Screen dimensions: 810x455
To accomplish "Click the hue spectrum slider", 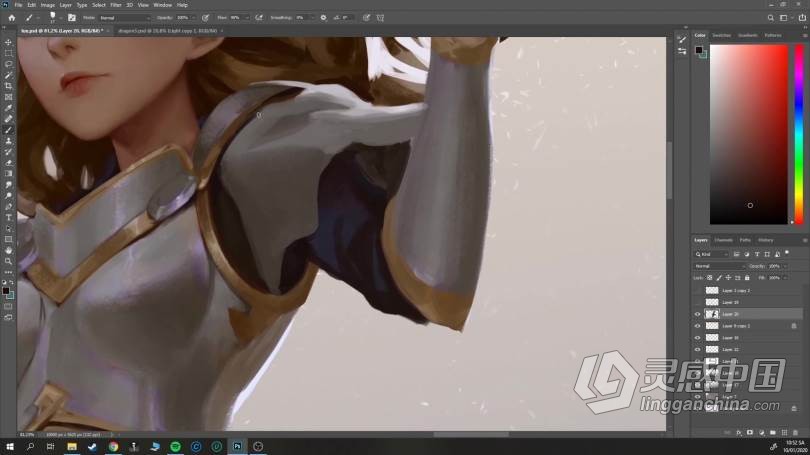I will pos(799,134).
